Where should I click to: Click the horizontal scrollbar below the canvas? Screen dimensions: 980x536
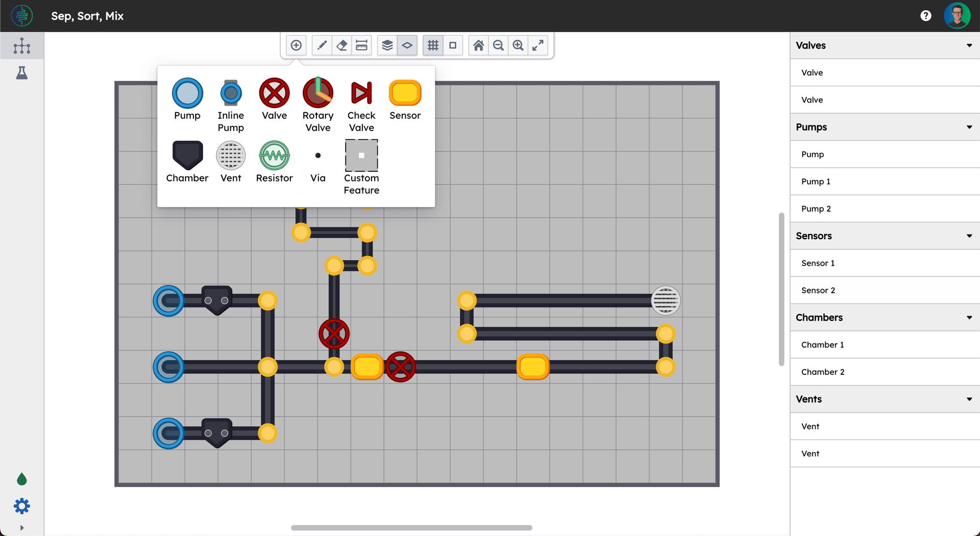411,528
